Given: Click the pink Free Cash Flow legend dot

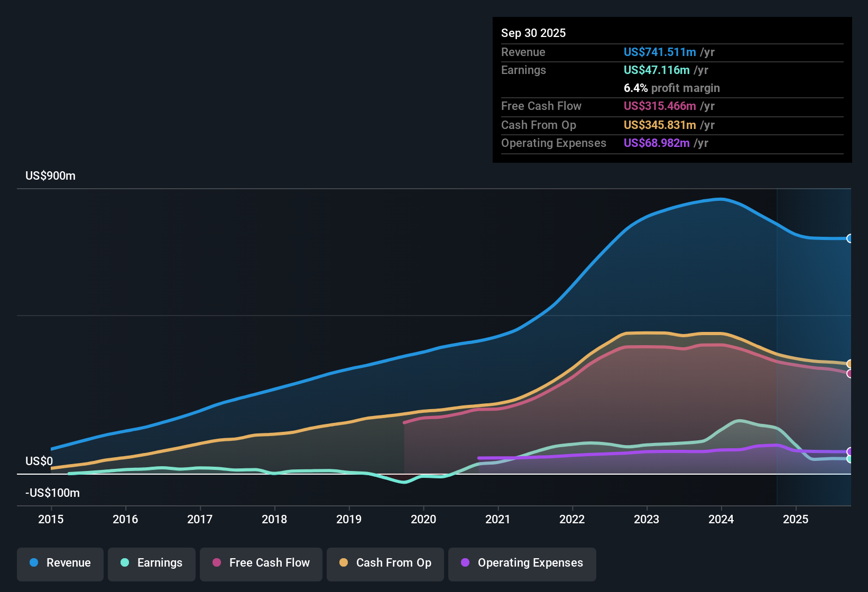Looking at the screenshot, I should pyautogui.click(x=216, y=563).
